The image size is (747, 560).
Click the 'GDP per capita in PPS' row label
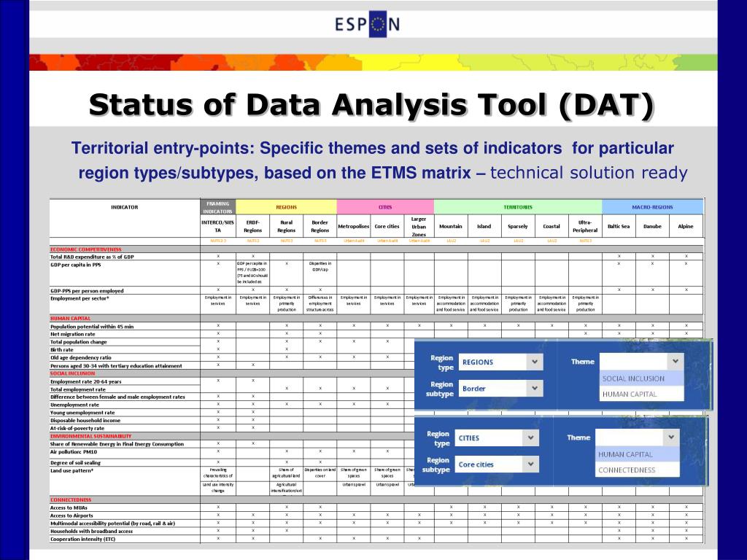point(76,265)
